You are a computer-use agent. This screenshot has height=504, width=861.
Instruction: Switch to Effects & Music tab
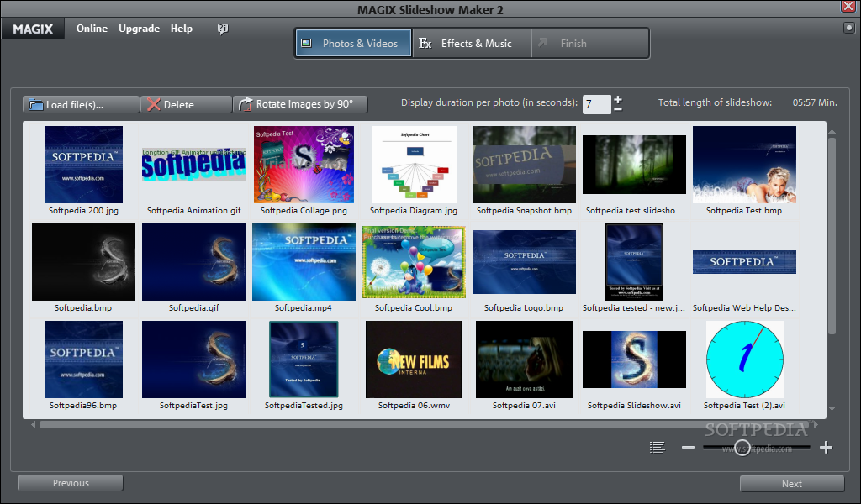472,44
